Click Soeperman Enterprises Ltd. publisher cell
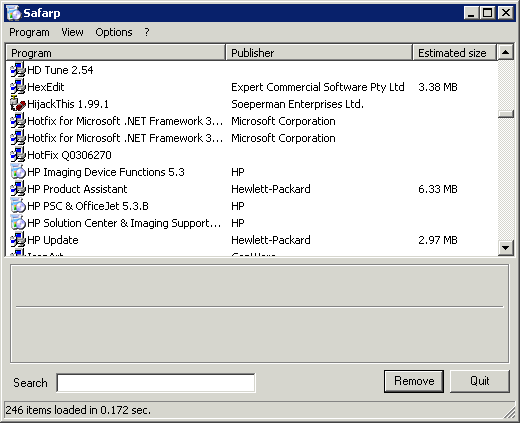This screenshot has width=520, height=423. [297, 104]
